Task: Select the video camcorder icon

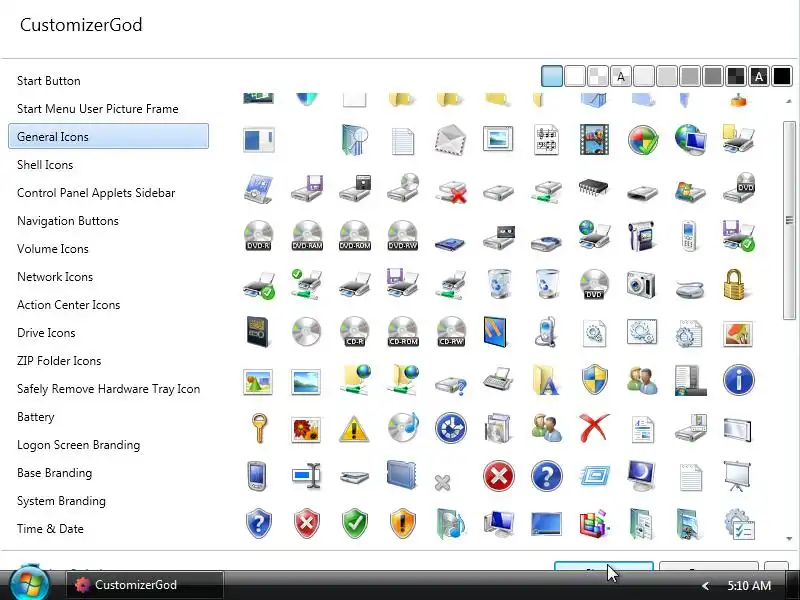Action: [x=641, y=236]
